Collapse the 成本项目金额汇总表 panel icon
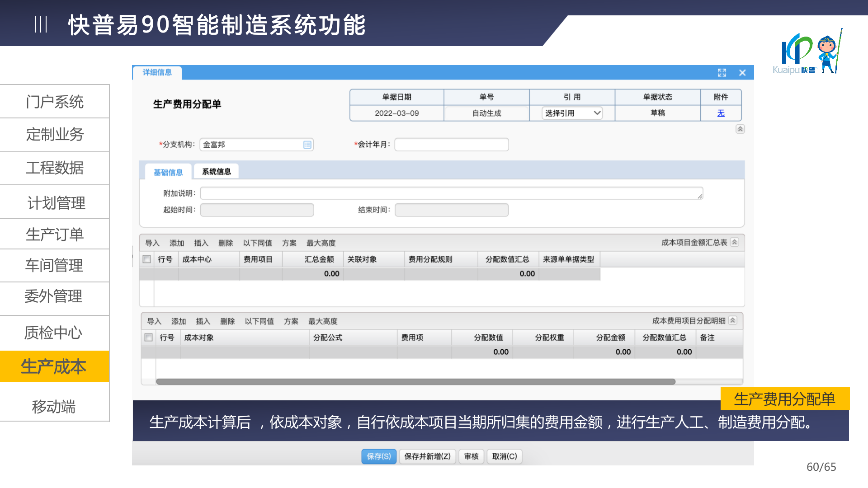This screenshot has width=868, height=488. pyautogui.click(x=735, y=242)
